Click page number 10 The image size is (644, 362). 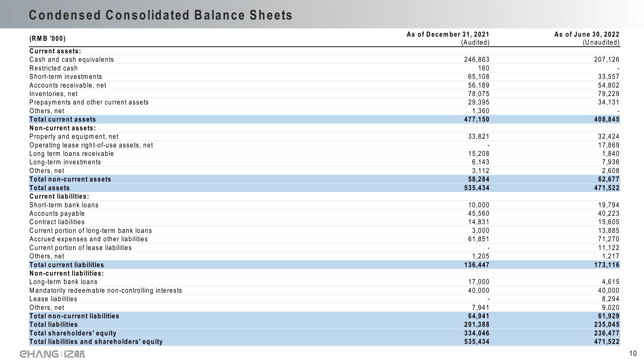click(x=633, y=354)
